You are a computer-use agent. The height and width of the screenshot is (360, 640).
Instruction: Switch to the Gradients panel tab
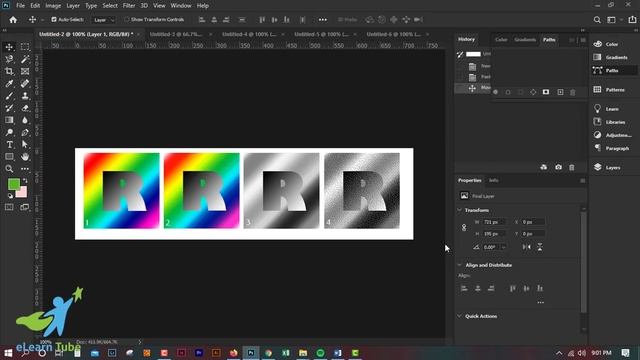(525, 40)
